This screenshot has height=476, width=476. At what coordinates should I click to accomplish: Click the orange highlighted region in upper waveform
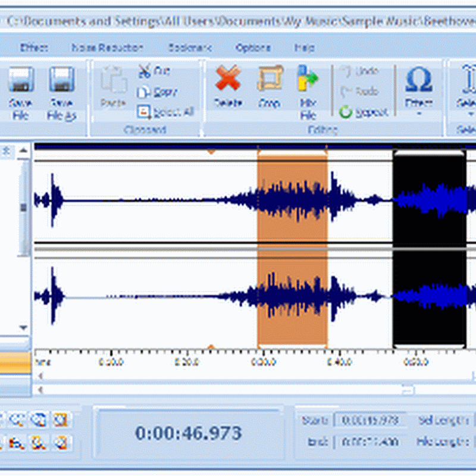(x=292, y=196)
